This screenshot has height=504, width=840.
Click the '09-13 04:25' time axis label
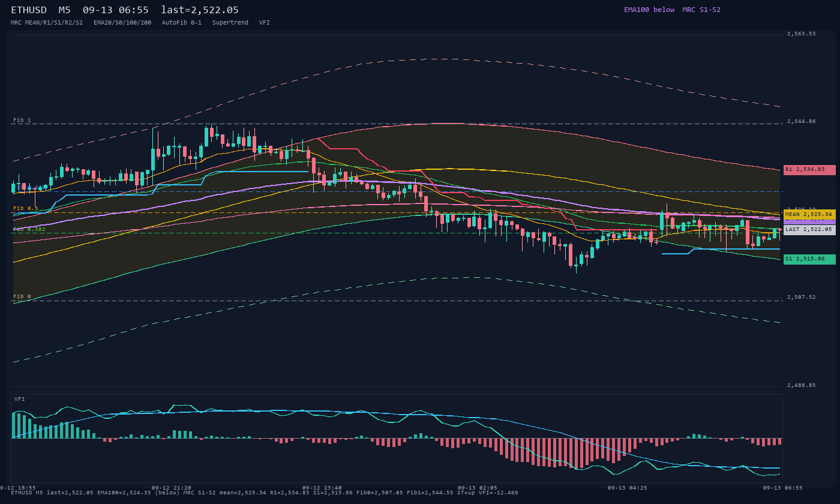click(627, 488)
